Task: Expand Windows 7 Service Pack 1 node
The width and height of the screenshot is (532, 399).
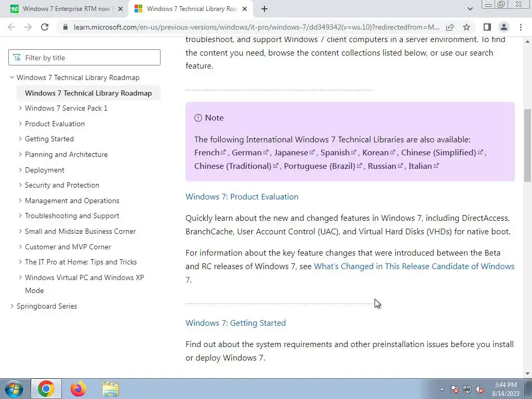Action: 20,108
